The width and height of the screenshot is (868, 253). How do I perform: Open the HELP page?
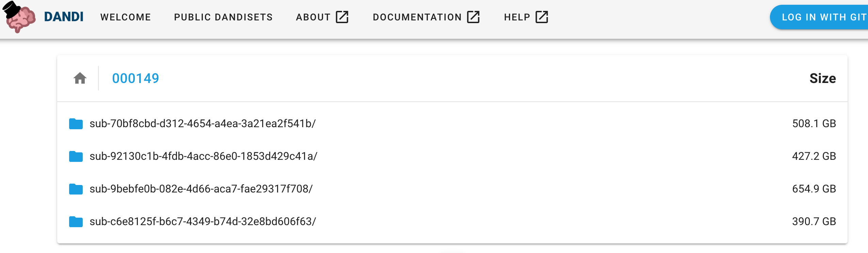pos(516,17)
